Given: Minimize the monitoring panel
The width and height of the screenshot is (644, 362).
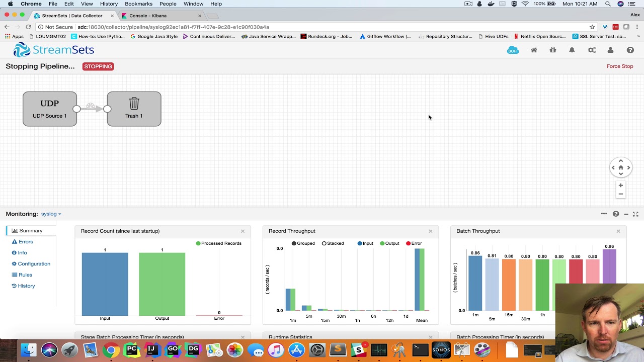Looking at the screenshot, I should 626,214.
